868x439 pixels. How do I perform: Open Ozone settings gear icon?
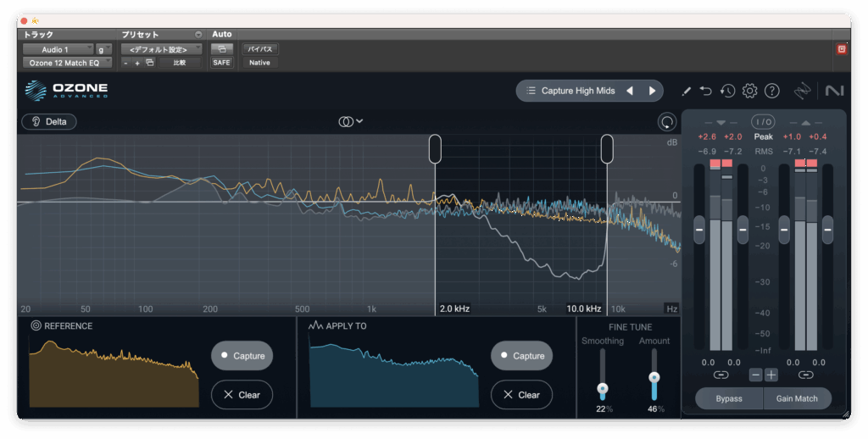[749, 91]
